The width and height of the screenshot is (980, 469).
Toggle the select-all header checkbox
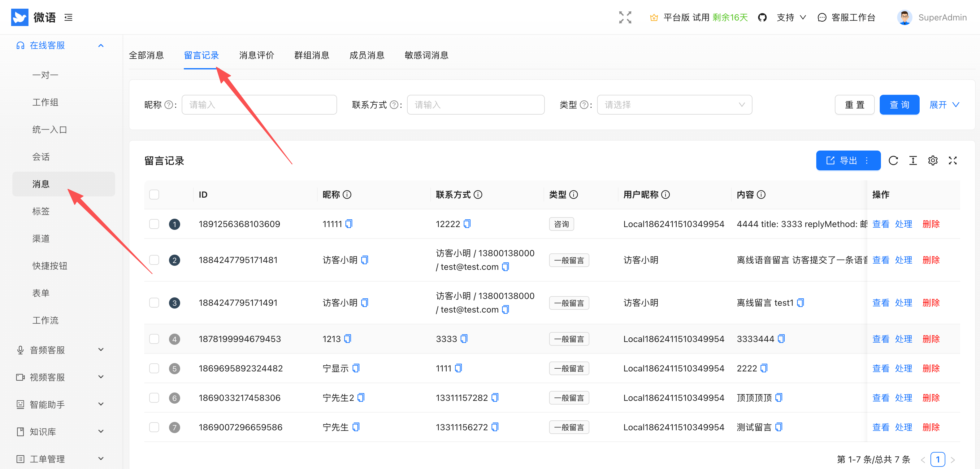click(x=154, y=195)
